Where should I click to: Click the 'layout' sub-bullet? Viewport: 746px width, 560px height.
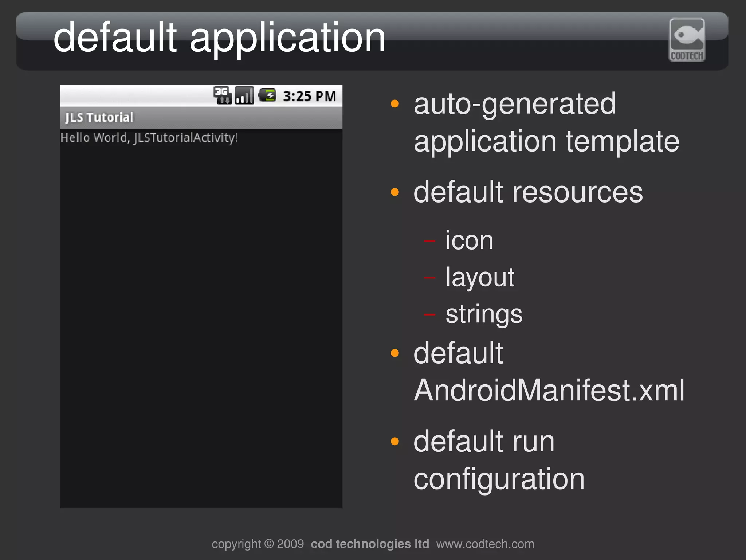(x=480, y=278)
